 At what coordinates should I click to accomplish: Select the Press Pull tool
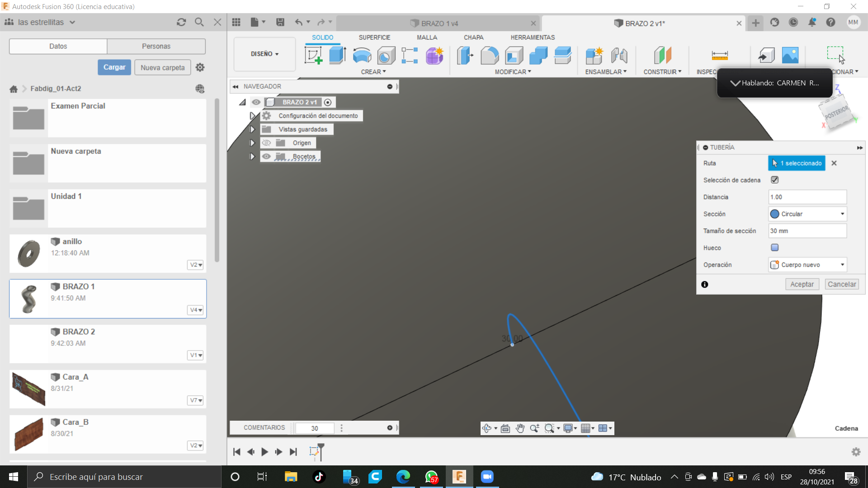point(465,56)
